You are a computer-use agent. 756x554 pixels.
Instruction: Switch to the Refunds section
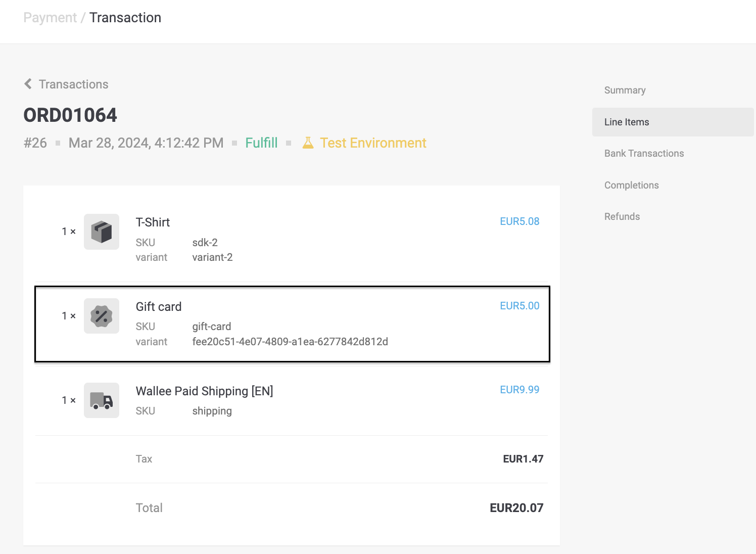(622, 217)
